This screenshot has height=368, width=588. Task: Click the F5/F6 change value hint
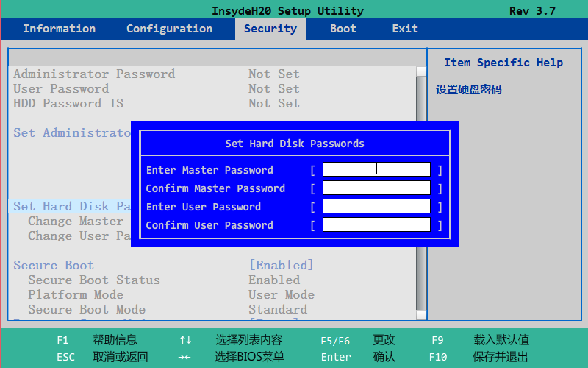pyautogui.click(x=335, y=340)
